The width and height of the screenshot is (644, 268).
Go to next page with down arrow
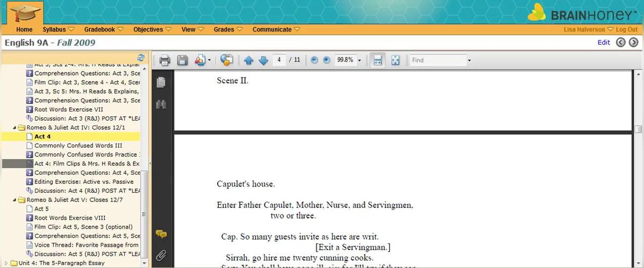click(263, 61)
